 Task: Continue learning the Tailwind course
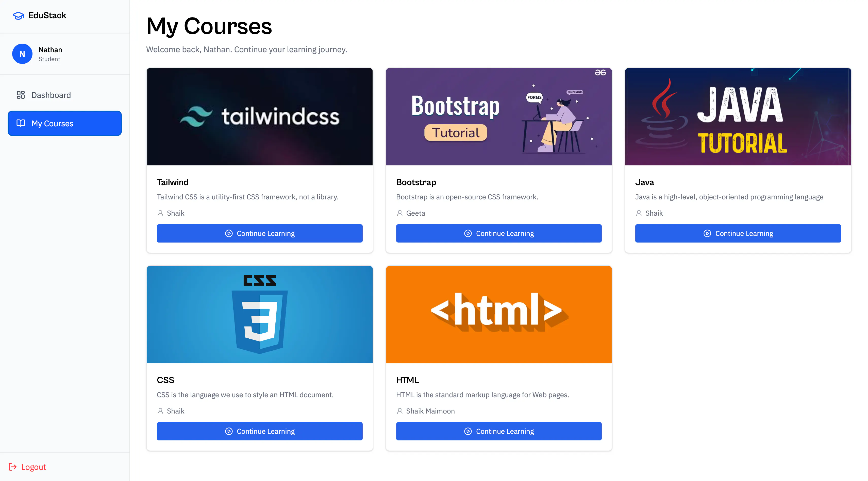[x=259, y=233]
